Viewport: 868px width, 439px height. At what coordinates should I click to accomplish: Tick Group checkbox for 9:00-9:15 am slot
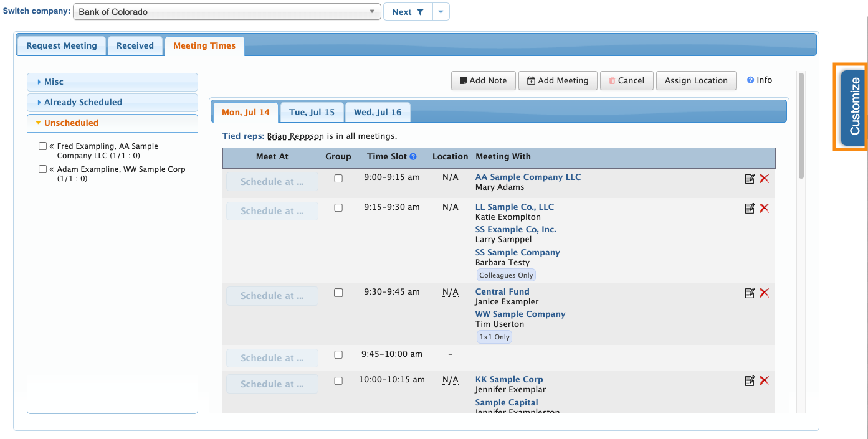click(338, 178)
